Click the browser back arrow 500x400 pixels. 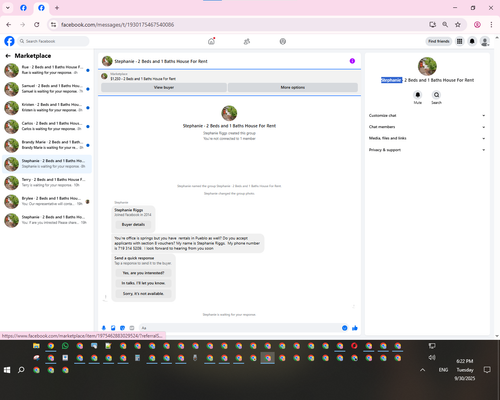pyautogui.click(x=9, y=25)
